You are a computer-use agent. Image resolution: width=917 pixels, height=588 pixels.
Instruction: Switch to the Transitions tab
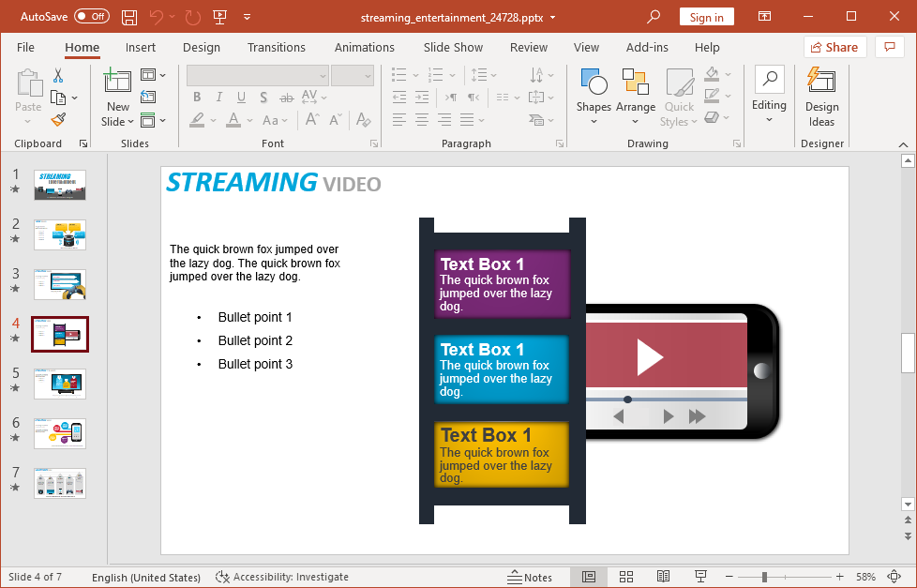point(277,47)
